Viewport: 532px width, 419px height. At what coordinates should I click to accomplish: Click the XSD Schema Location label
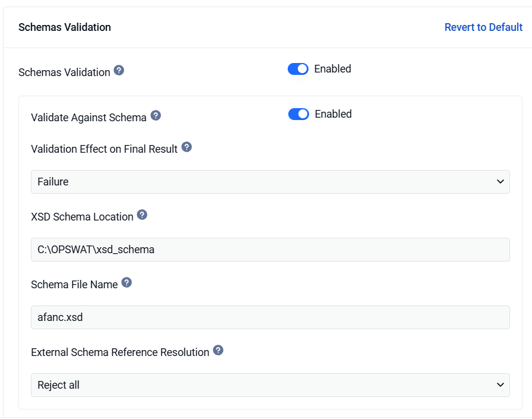pos(82,217)
